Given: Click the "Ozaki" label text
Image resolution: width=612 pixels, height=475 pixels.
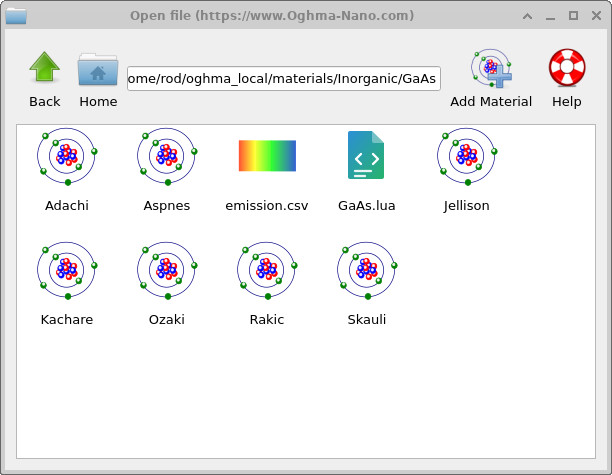Looking at the screenshot, I should pyautogui.click(x=167, y=319).
